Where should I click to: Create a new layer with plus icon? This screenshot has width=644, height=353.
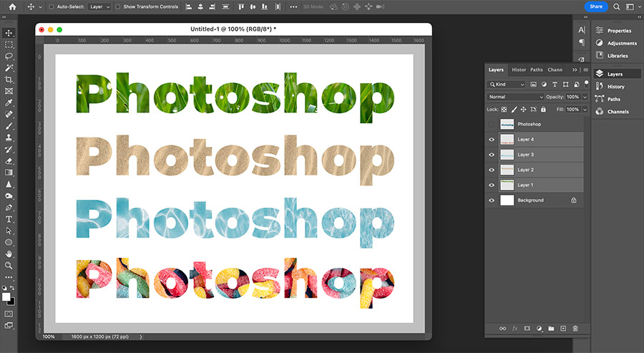[x=563, y=329]
